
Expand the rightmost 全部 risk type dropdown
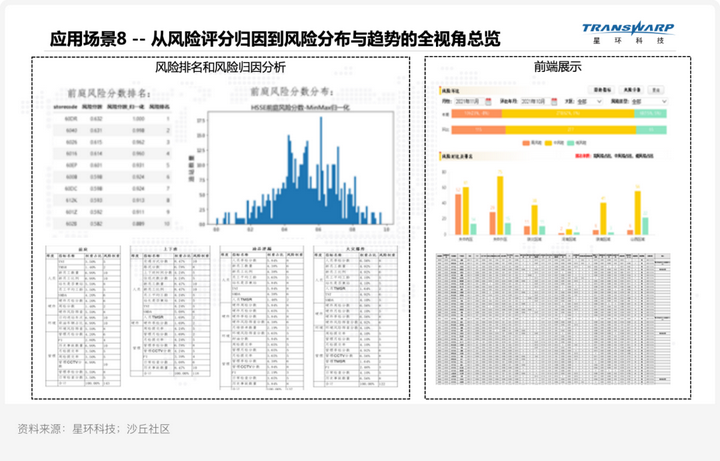(649, 101)
